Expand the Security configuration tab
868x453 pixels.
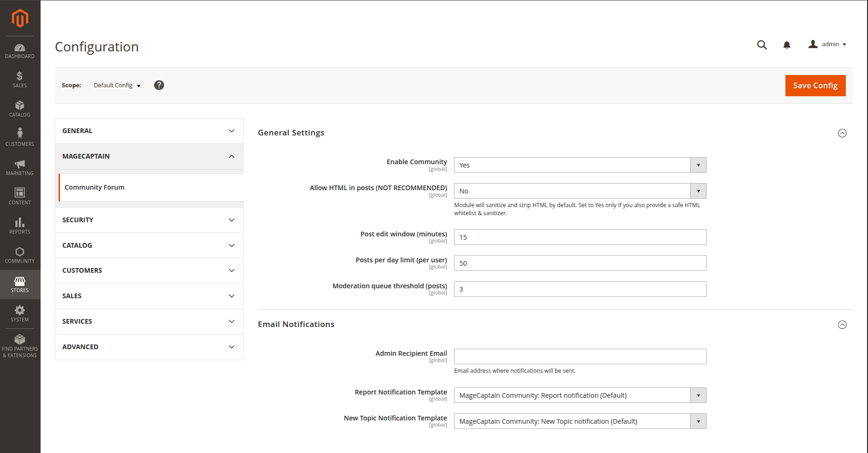click(149, 220)
